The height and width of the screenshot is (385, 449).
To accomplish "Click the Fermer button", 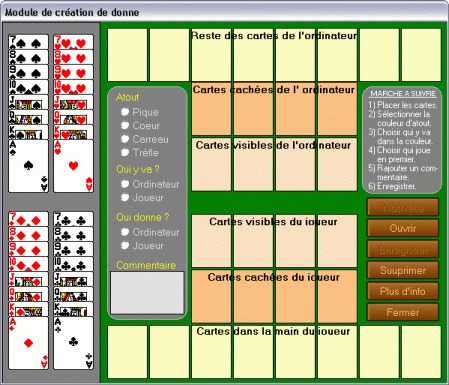I will tap(403, 312).
